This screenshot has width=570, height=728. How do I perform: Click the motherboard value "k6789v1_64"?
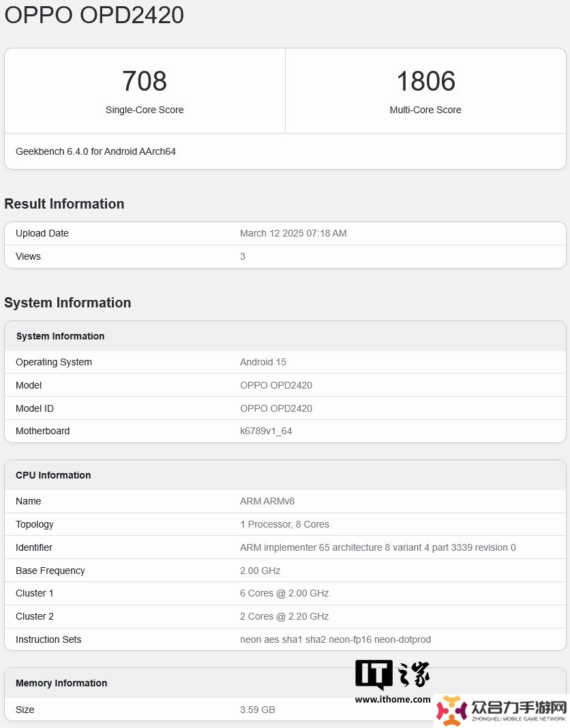click(266, 431)
